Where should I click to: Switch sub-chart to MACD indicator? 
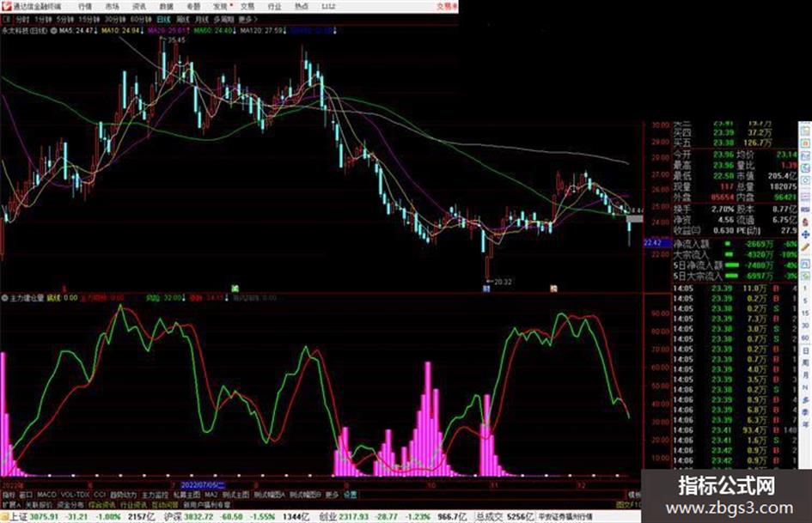(46, 495)
